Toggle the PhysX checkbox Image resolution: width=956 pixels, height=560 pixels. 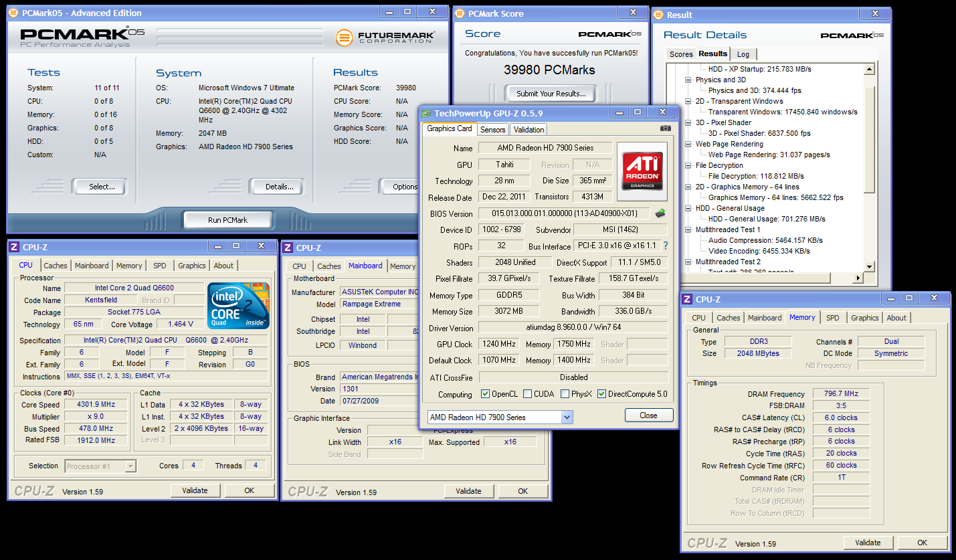coord(565,394)
